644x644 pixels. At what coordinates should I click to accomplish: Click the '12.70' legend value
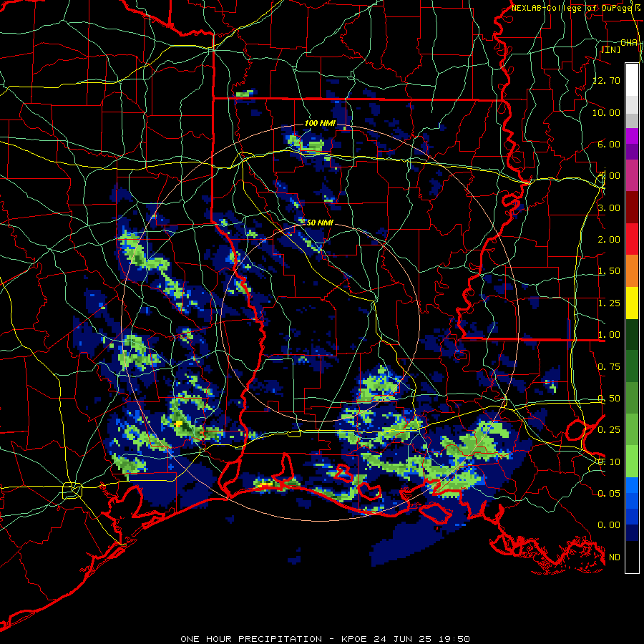[x=606, y=80]
